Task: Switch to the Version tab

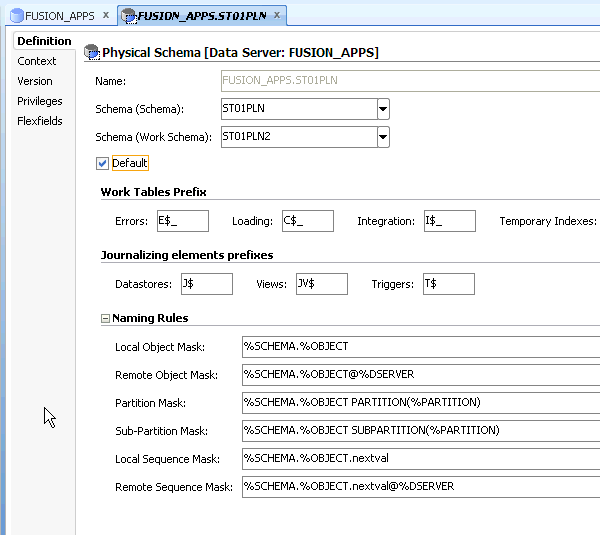Action: click(35, 81)
